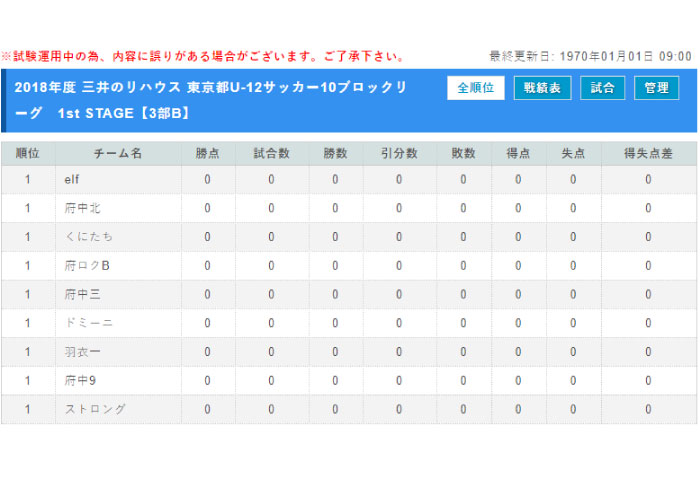Select team 羽衣一
700x500 pixels.
pyautogui.click(x=82, y=352)
